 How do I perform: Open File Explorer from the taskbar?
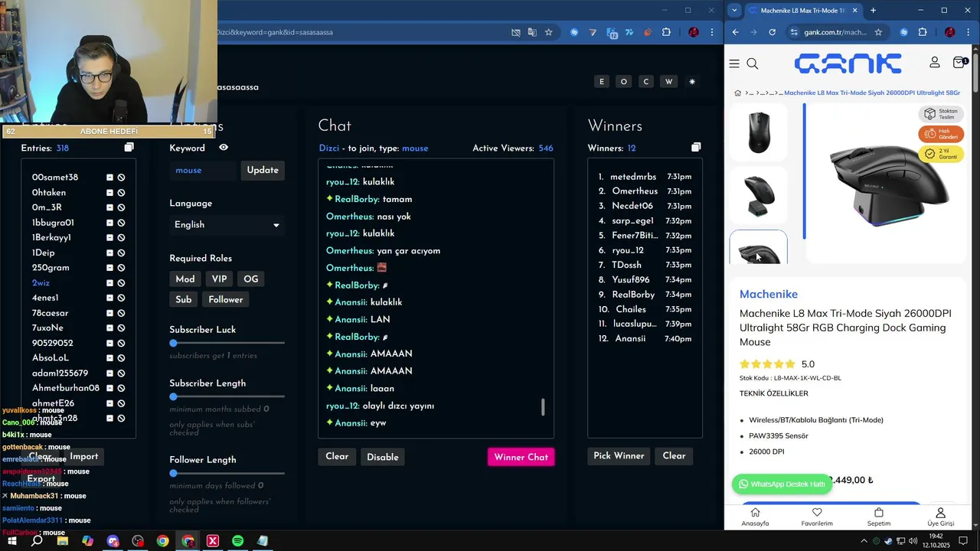tap(63, 541)
